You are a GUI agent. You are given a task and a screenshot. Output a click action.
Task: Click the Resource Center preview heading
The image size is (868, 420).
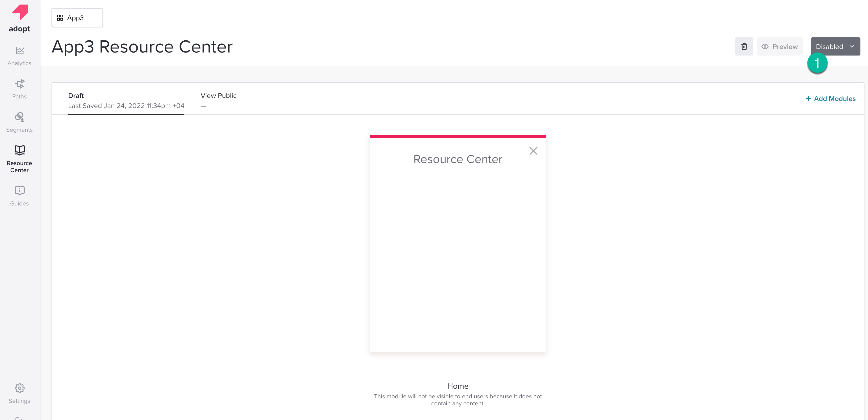457,159
